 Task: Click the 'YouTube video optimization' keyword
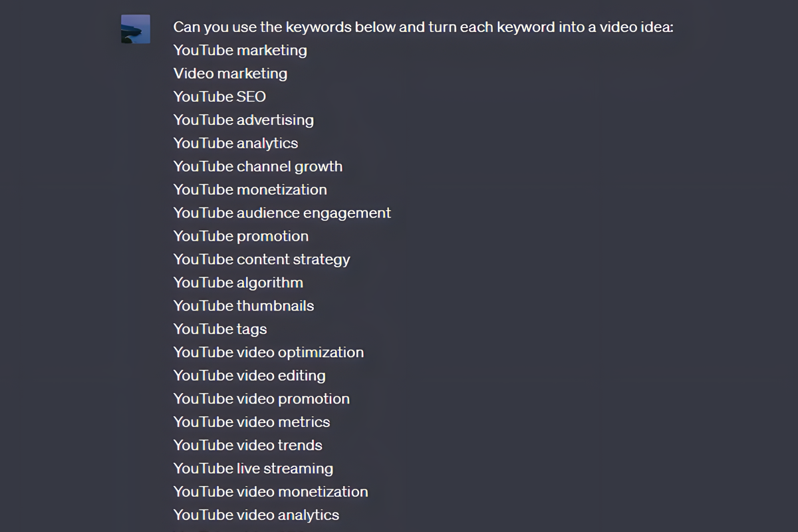268,352
